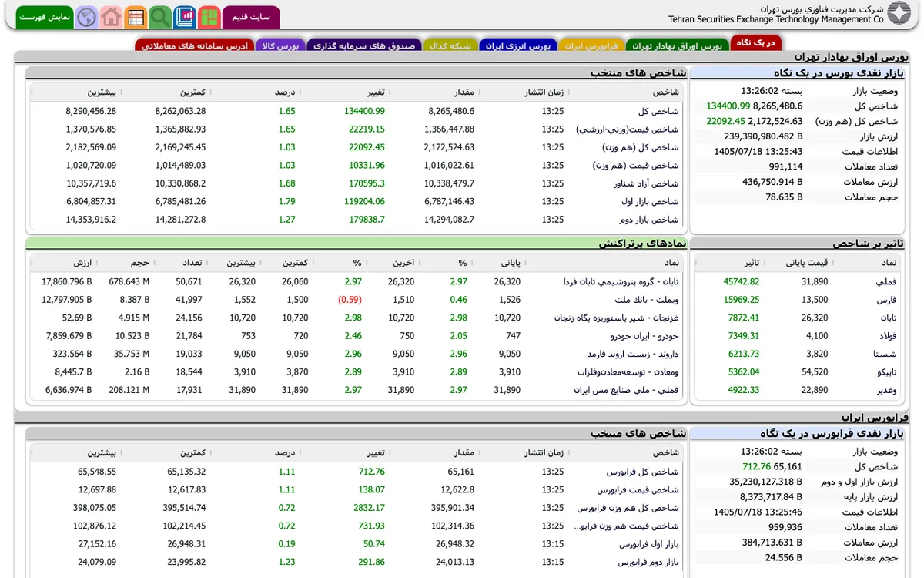
Task: Open the فملی - ملی صنایع مس ایران symbol
Action: [626, 390]
